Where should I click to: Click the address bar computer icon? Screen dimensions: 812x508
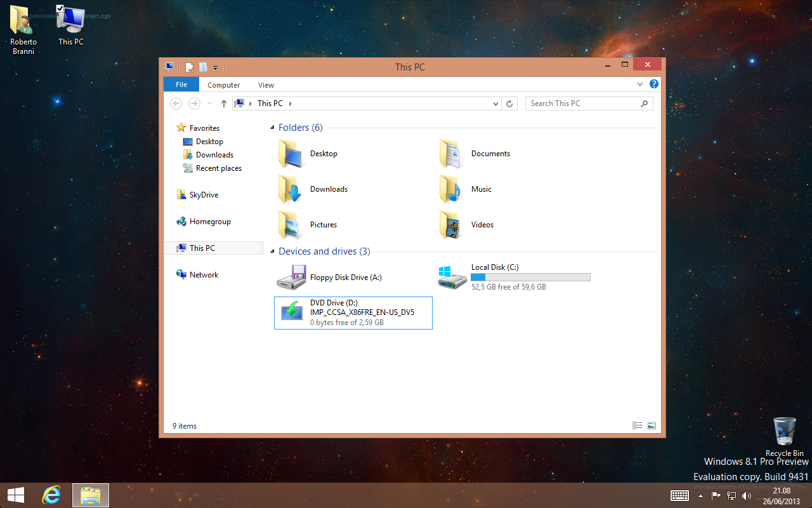point(239,104)
